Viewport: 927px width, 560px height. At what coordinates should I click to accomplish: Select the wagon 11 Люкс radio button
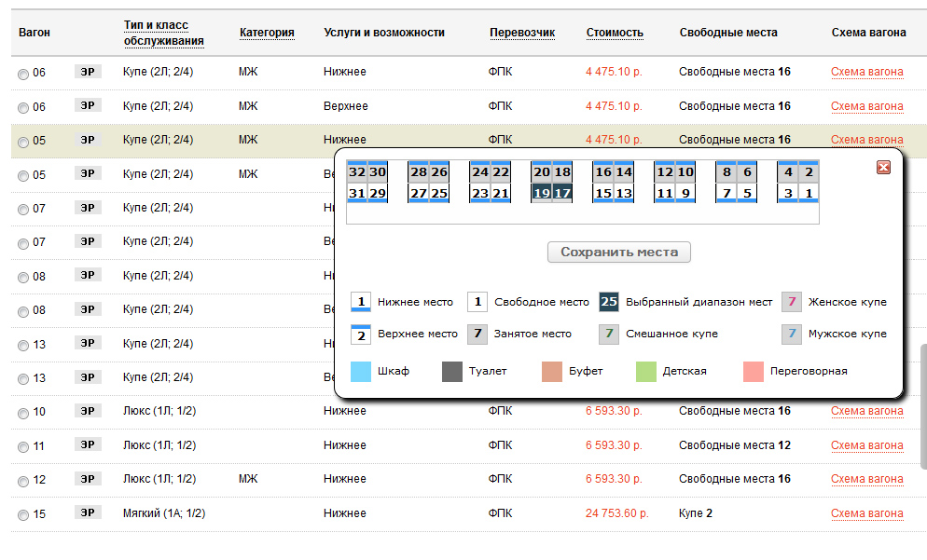click(23, 447)
